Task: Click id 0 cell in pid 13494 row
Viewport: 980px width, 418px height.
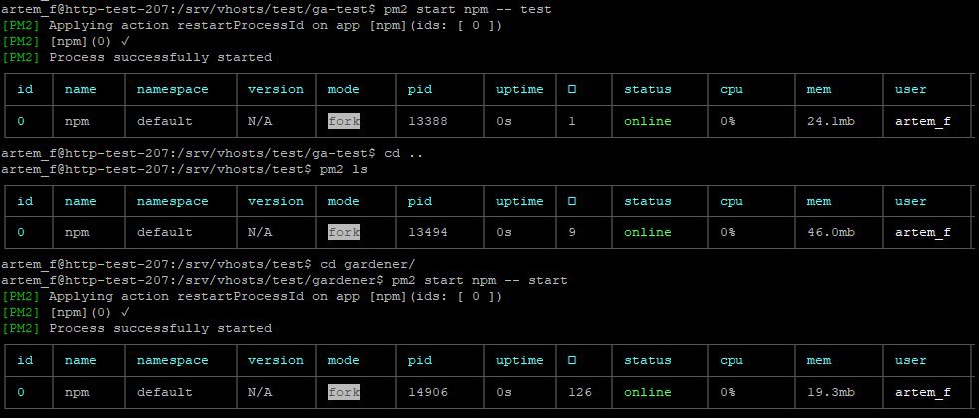Action: click(21, 233)
